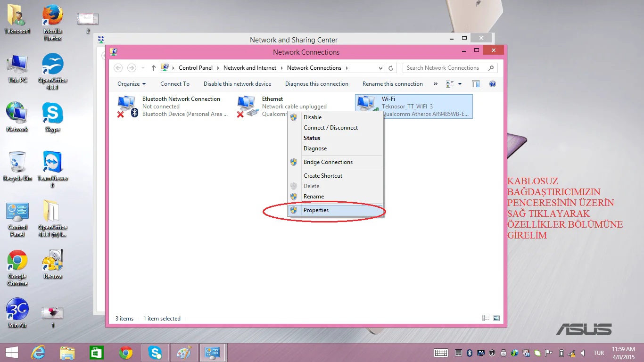Click Diagnose this connection toolbar button
644x362 pixels.
click(x=317, y=84)
